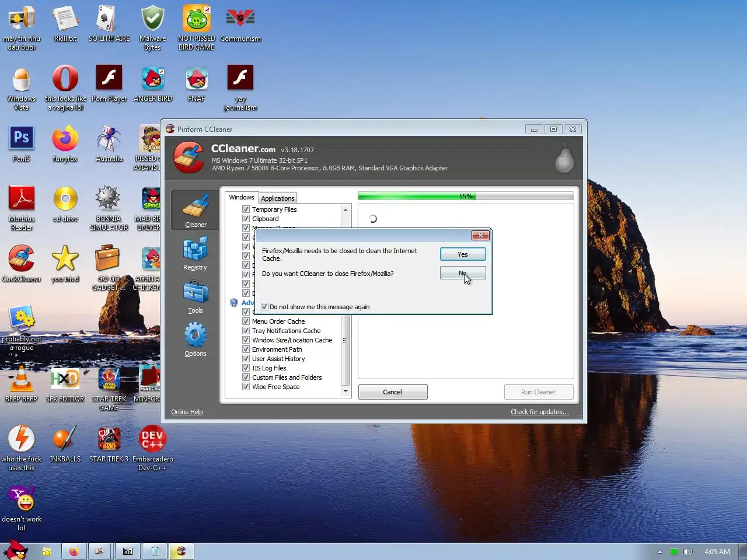Viewport: 747px width, 560px height.
Task: Select the FNAF desktop icon
Action: [x=197, y=83]
